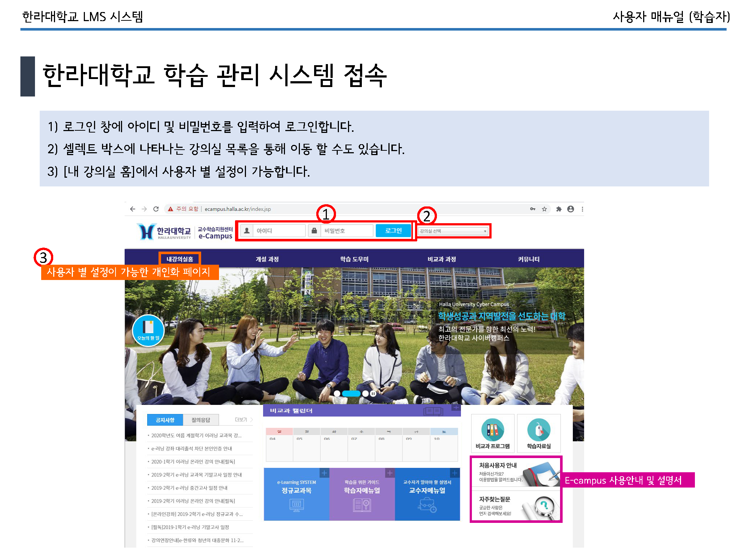Click the browser reload icon
This screenshot has width=747, height=560.
[x=156, y=209]
